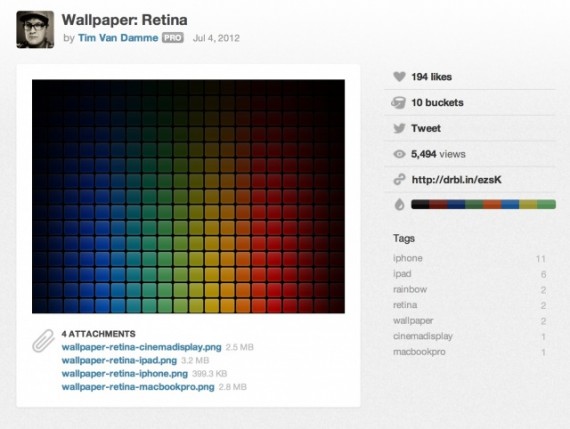Click the chain link icon beside short URL

pyautogui.click(x=399, y=180)
